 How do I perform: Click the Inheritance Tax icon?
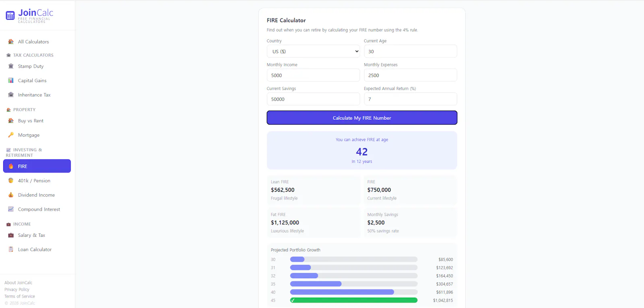[11, 95]
